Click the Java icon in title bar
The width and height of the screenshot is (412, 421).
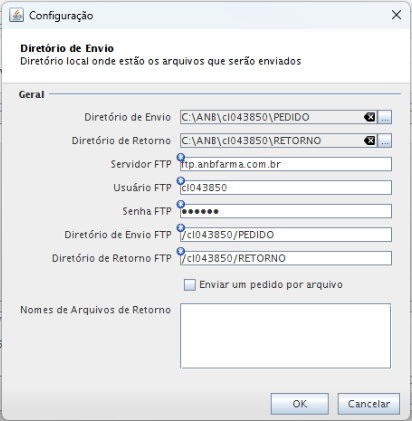16,15
